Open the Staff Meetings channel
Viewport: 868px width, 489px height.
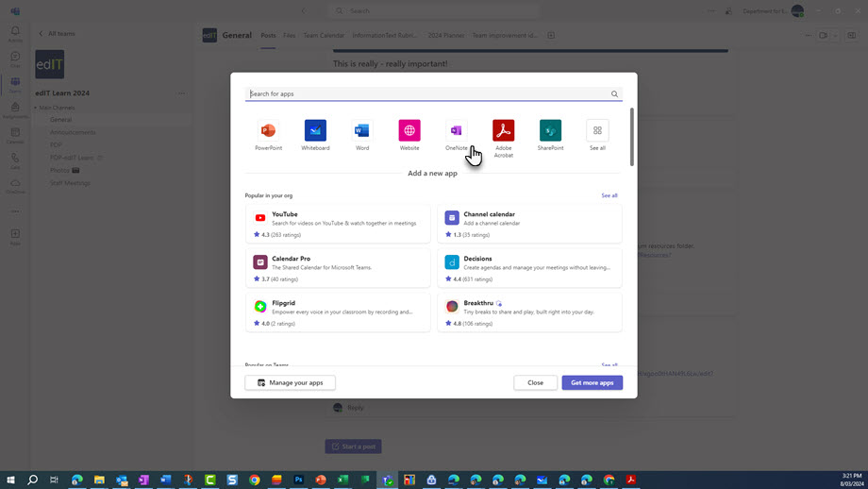70,183
